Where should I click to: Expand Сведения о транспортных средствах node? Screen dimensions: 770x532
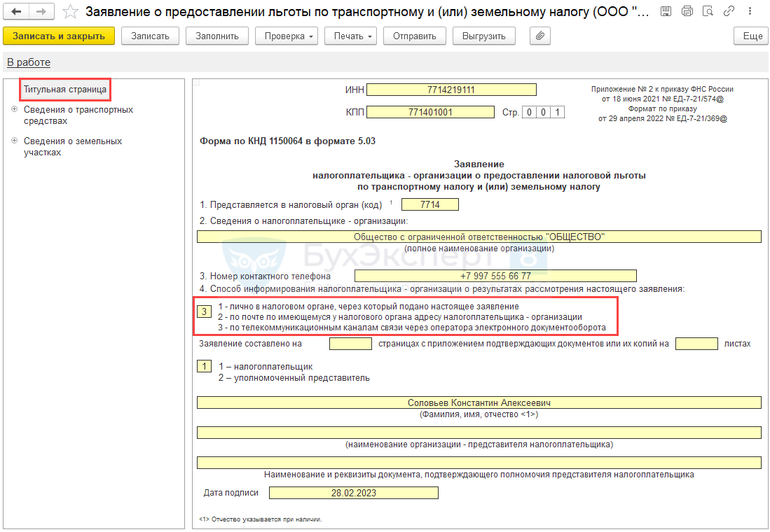click(x=14, y=110)
